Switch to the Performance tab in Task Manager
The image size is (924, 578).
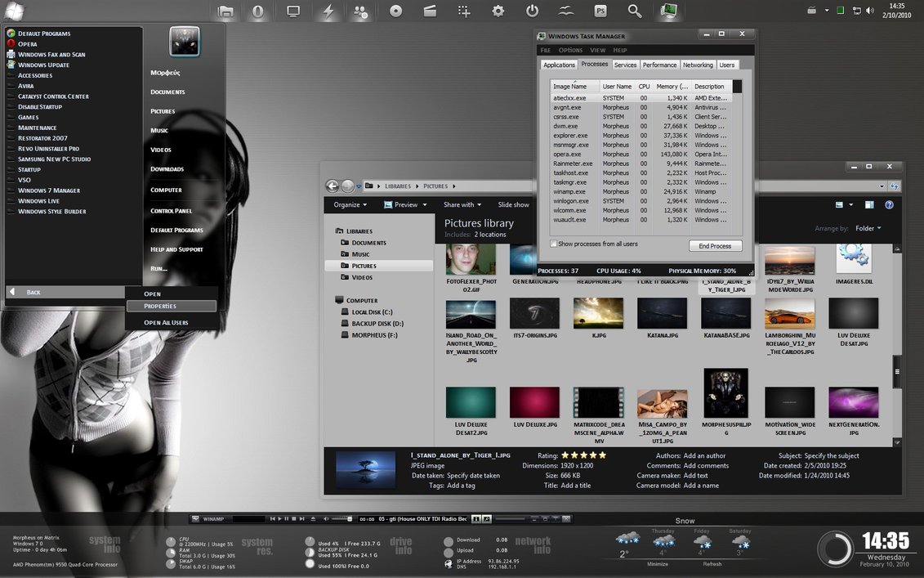click(x=659, y=65)
